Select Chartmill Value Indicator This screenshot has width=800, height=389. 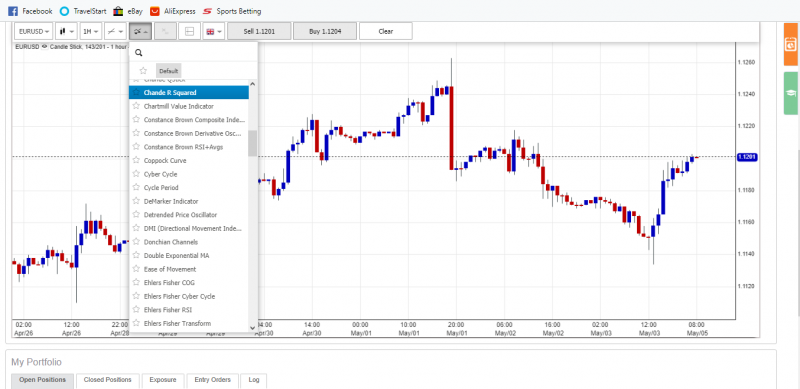tap(189, 106)
